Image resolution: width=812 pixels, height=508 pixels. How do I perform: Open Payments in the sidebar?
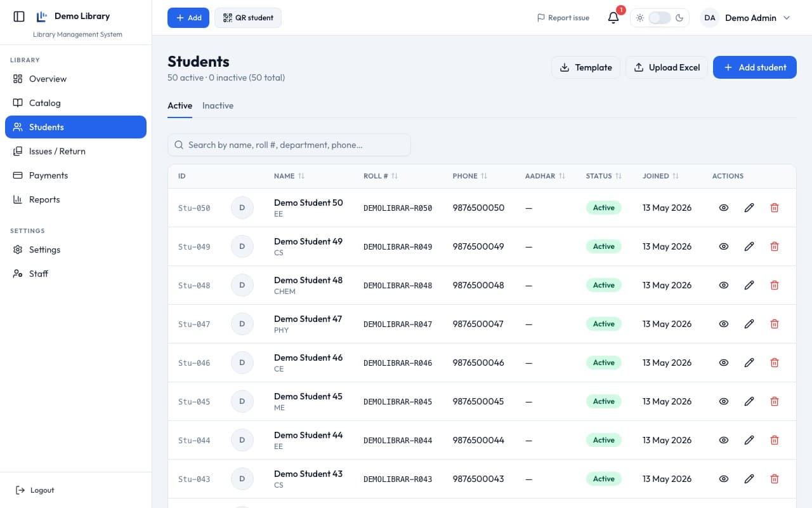[75, 175]
